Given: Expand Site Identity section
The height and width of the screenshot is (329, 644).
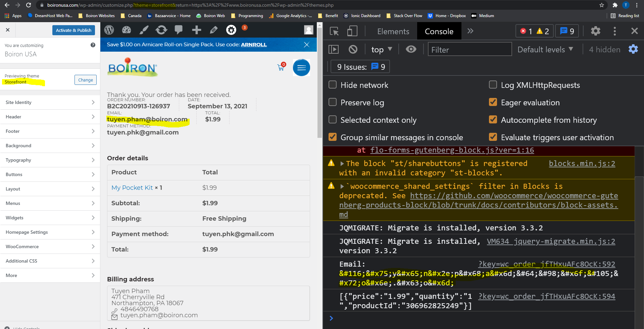Looking at the screenshot, I should (x=50, y=102).
